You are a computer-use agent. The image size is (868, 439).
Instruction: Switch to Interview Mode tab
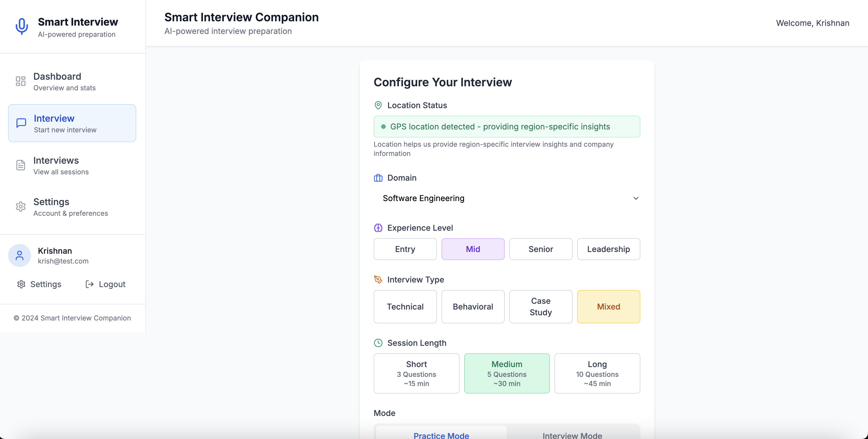click(x=572, y=435)
